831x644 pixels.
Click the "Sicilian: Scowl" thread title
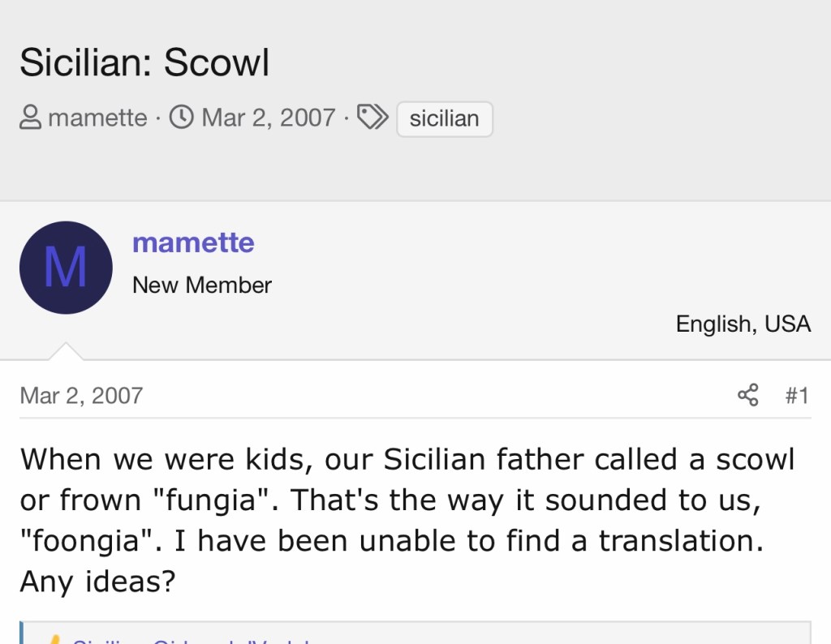tap(144, 62)
